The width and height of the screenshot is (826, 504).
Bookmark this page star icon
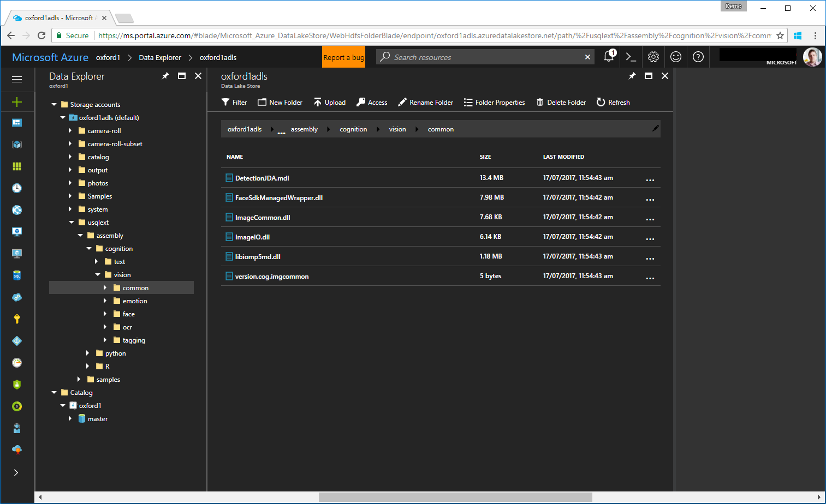(780, 35)
